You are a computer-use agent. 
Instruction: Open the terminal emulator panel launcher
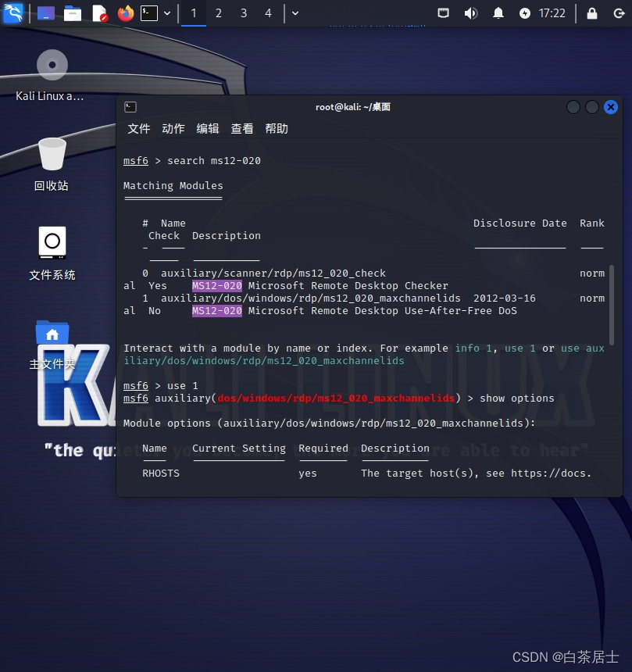coord(149,13)
